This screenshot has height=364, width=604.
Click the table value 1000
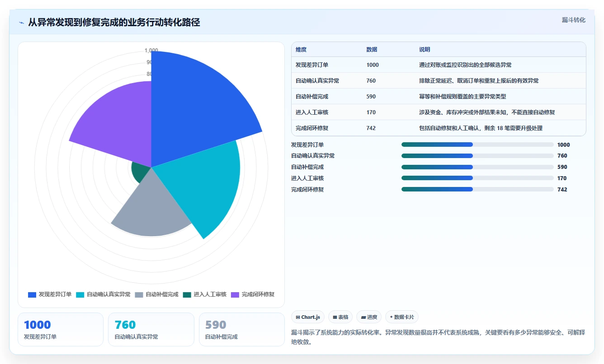(x=373, y=65)
